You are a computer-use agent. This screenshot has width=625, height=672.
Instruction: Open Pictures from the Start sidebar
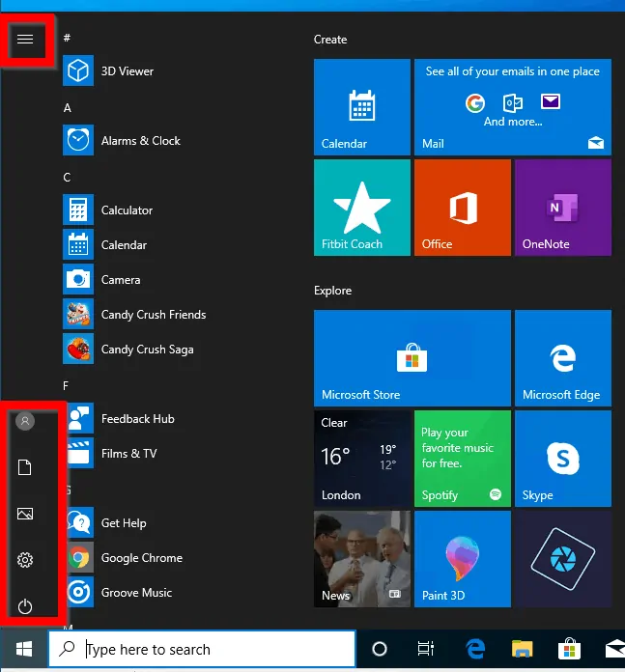(25, 514)
